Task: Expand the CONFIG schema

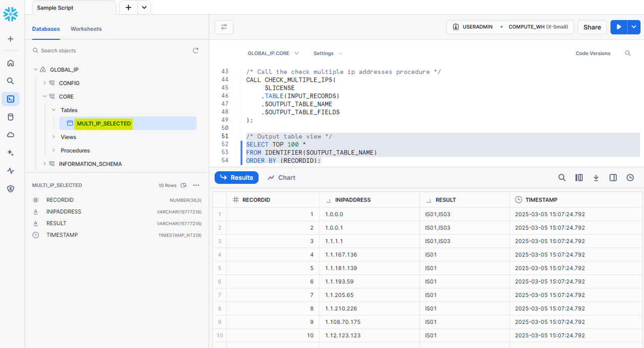Action: tap(44, 83)
